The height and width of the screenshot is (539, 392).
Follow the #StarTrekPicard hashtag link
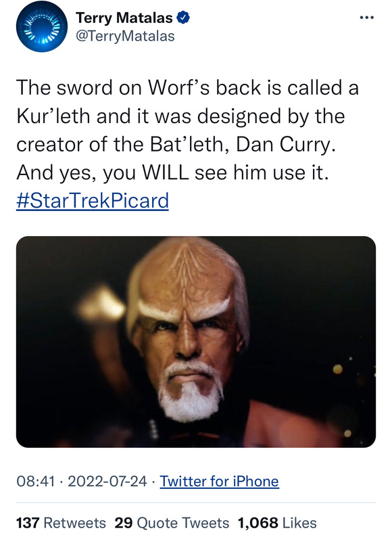[93, 200]
